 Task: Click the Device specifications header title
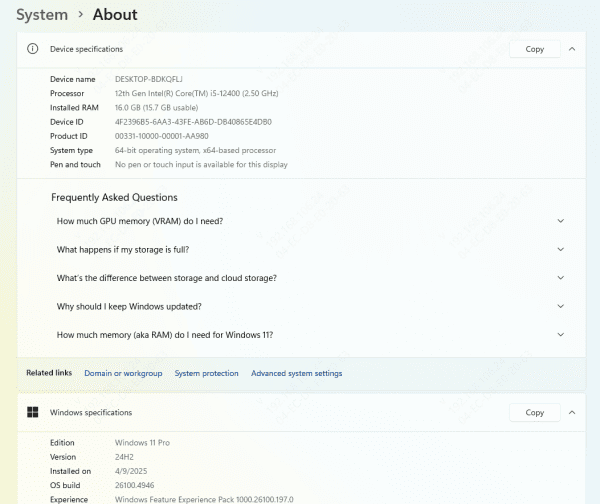(86, 49)
